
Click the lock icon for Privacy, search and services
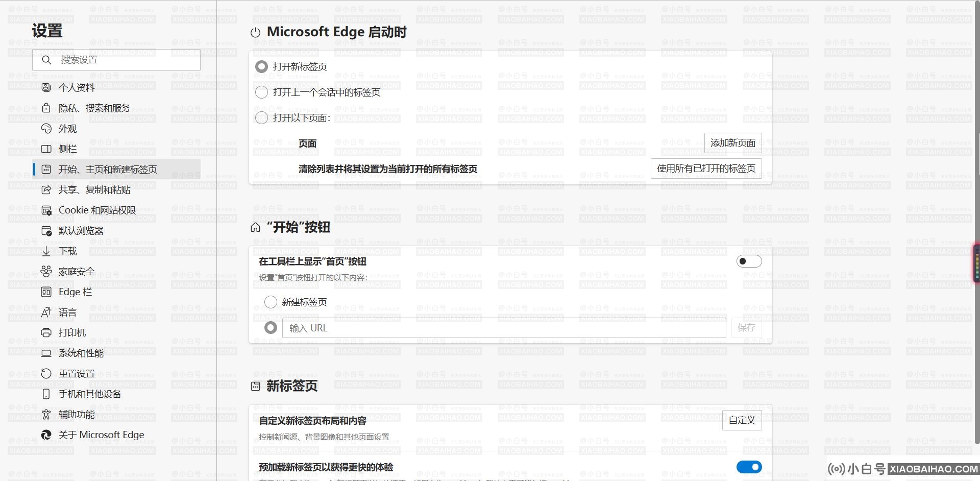pyautogui.click(x=46, y=108)
